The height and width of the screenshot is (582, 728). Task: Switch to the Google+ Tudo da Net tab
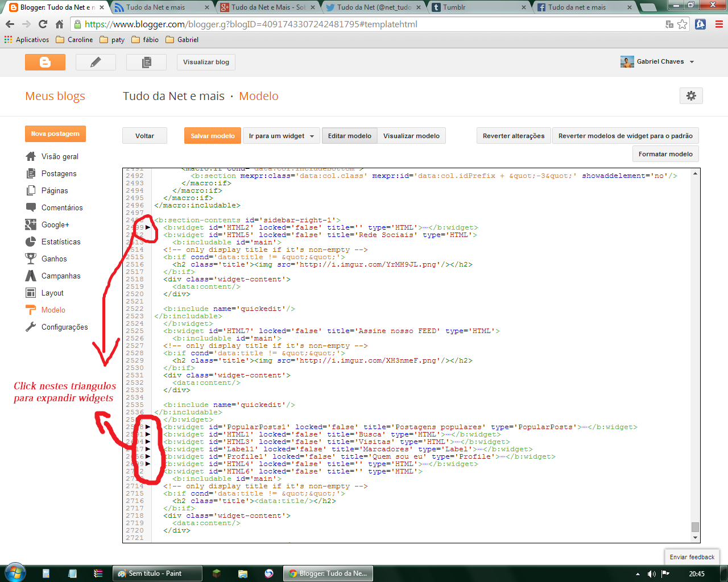coord(268,7)
